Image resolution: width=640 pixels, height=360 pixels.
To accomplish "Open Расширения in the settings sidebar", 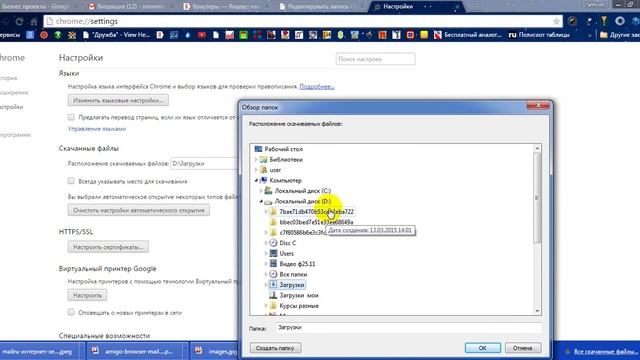I will pos(13,93).
